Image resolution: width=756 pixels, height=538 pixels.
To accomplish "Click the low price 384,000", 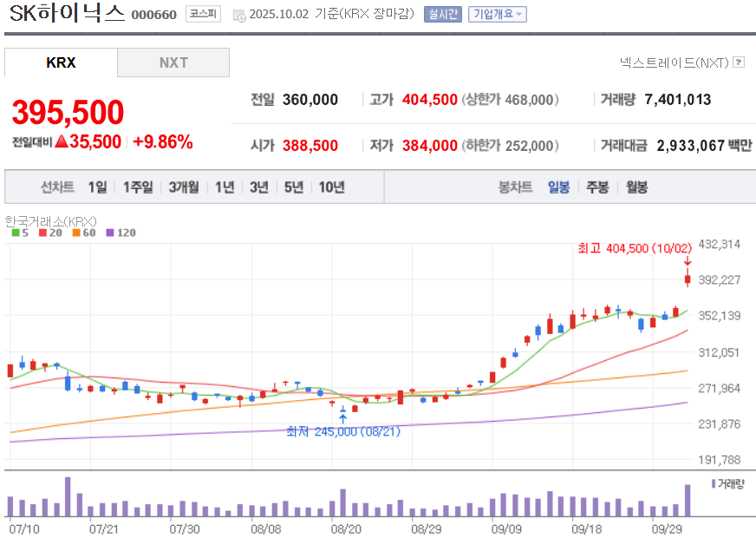I will (x=430, y=145).
